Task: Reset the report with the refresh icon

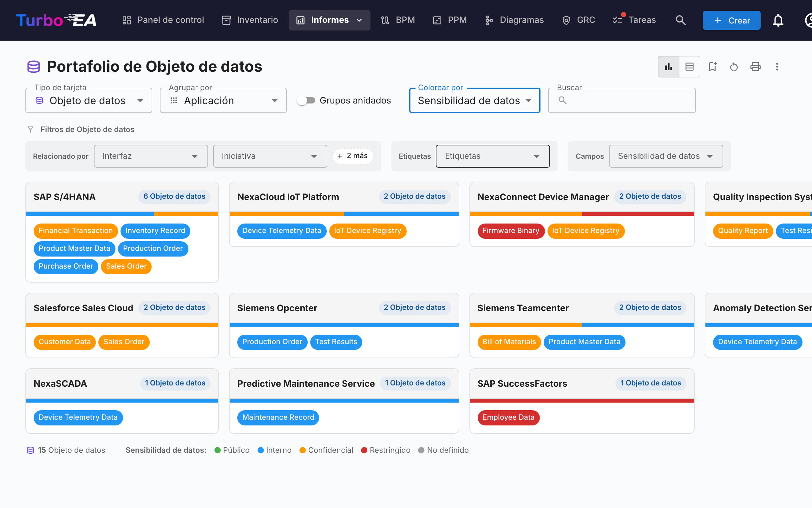Action: pyautogui.click(x=734, y=67)
